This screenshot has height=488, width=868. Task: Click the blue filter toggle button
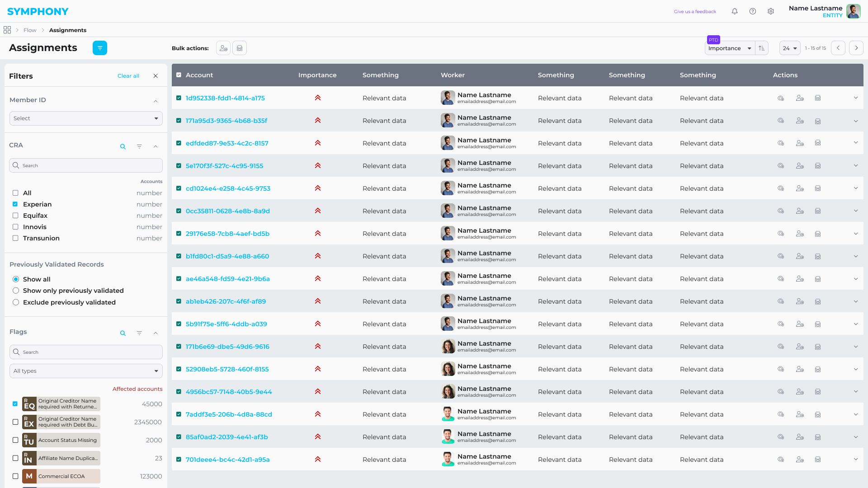(x=100, y=48)
